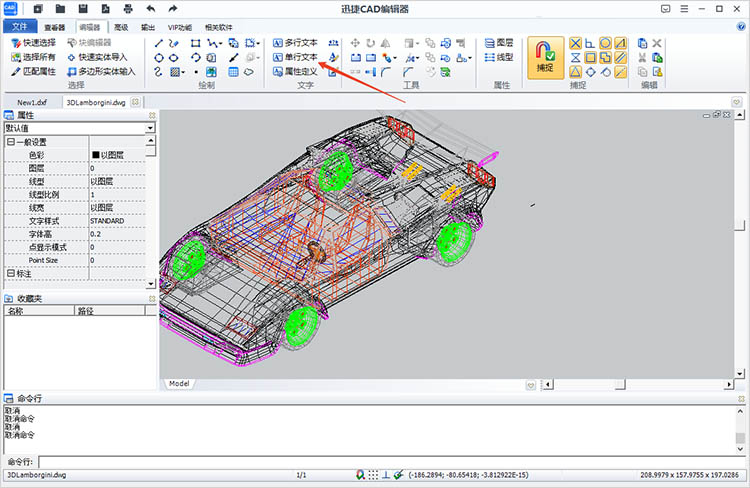Image resolution: width=750 pixels, height=488 pixels.
Task: Switch to the 输出 tab
Action: click(x=148, y=27)
